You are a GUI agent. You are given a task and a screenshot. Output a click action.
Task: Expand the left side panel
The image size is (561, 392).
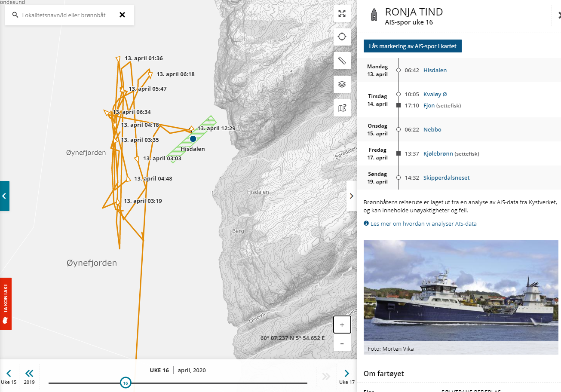tap(4, 196)
